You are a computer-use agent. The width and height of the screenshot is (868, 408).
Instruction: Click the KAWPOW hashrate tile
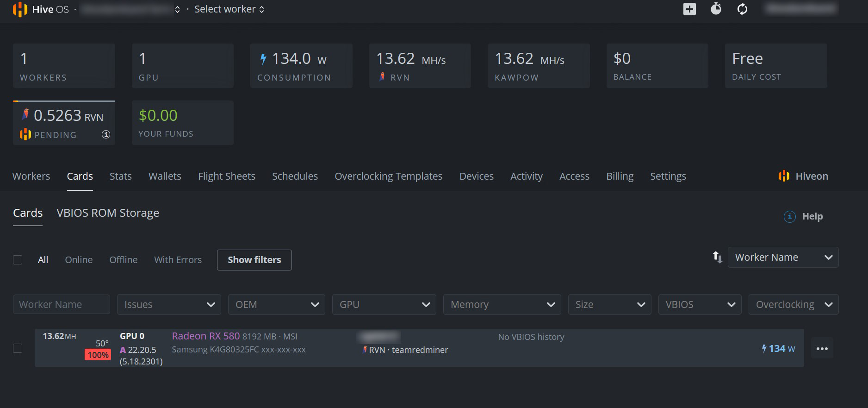pyautogui.click(x=539, y=66)
